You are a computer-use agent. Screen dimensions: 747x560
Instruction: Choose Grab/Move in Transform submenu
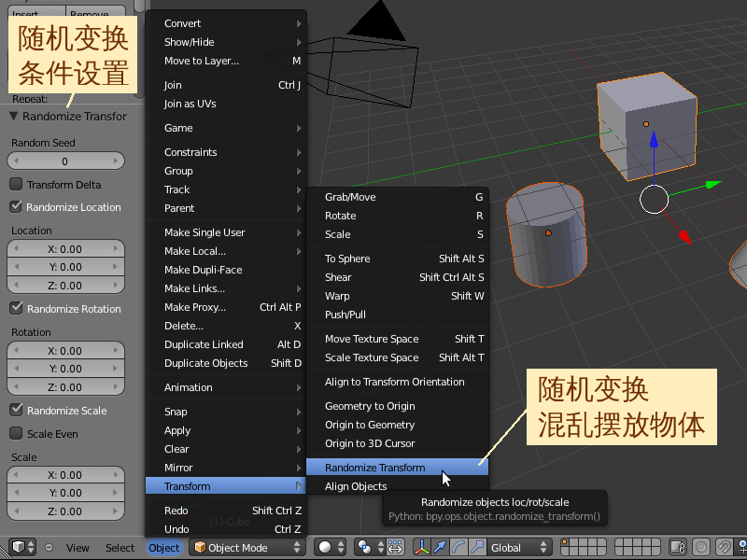[x=398, y=197]
